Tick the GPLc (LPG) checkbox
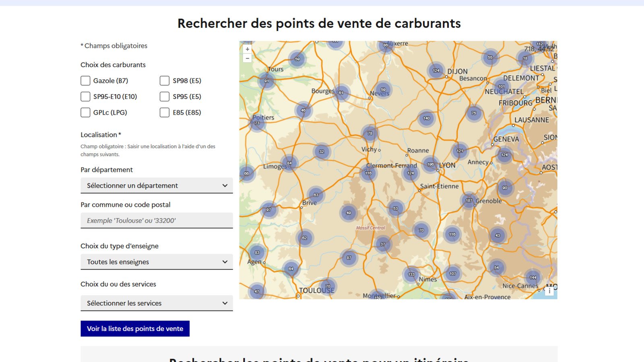644x362 pixels. pos(85,113)
